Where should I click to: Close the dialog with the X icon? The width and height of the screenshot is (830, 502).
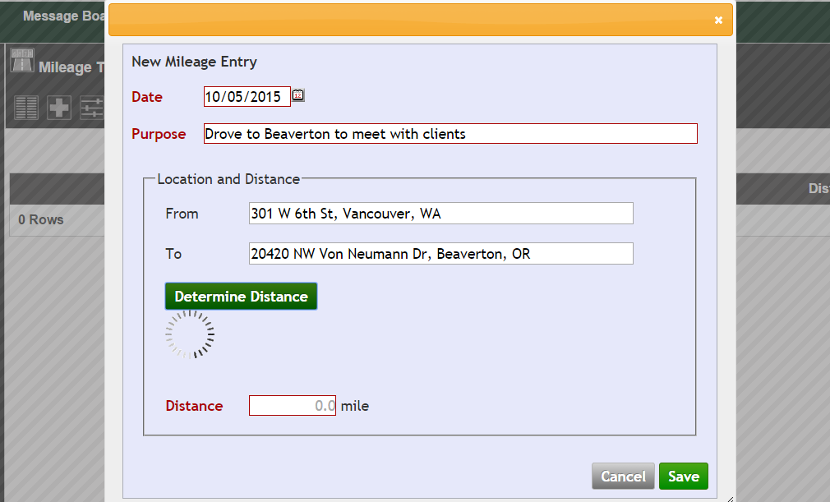[x=718, y=20]
